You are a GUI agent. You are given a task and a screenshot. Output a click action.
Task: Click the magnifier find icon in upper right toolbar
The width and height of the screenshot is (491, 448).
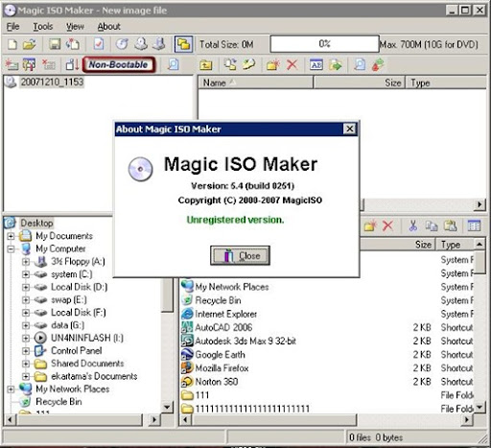360,65
